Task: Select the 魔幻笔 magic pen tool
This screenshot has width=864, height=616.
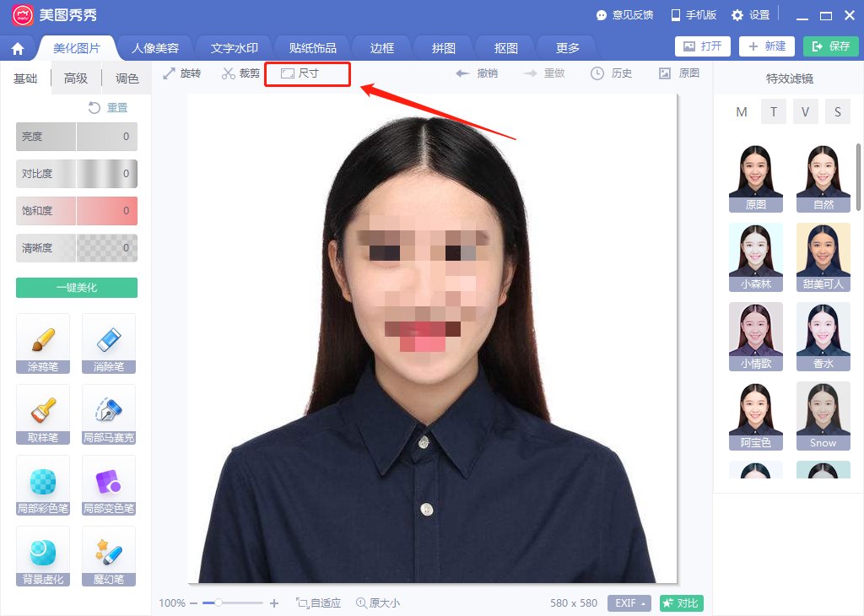Action: [108, 555]
